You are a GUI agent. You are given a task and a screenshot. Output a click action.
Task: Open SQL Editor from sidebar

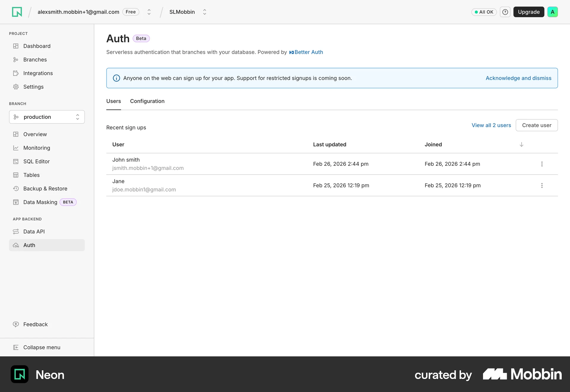47,162
